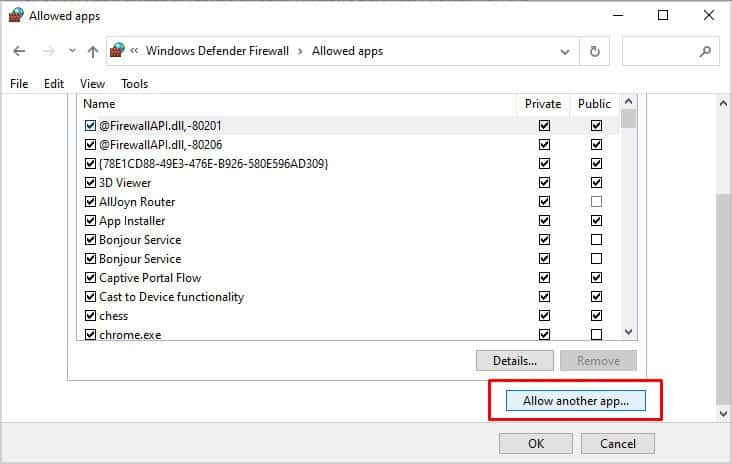732x464 pixels.
Task: Disable Private for App Installer
Action: [544, 220]
